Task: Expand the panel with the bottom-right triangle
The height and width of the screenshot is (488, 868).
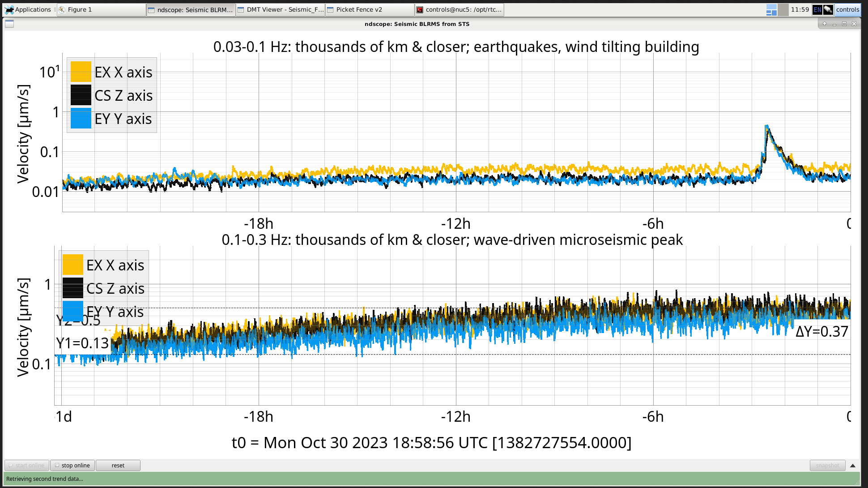Action: [x=853, y=465]
